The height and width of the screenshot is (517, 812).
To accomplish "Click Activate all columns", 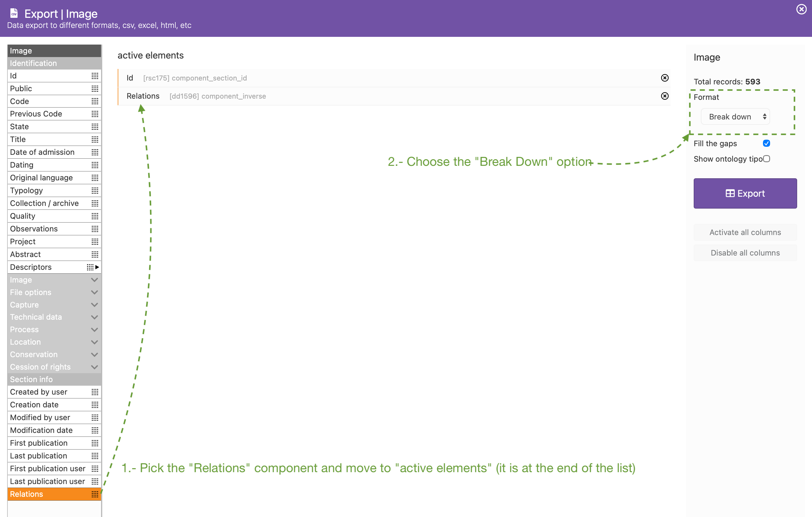I will point(745,232).
